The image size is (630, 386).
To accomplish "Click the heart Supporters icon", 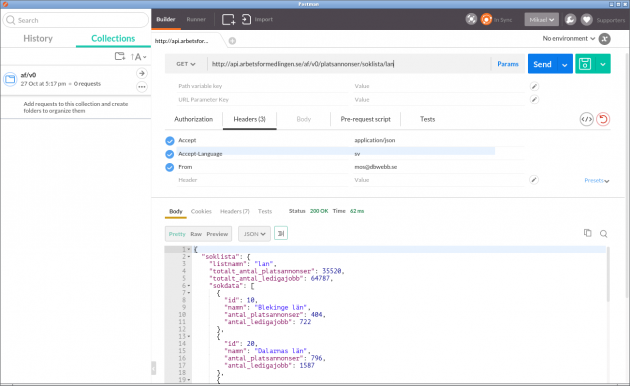I will point(586,20).
